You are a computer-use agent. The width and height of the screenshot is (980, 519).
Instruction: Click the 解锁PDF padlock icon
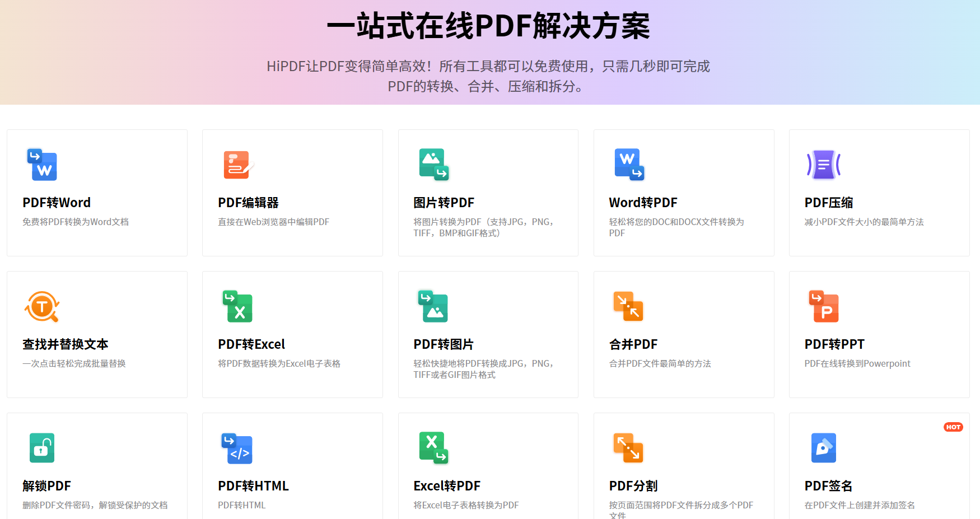42,448
